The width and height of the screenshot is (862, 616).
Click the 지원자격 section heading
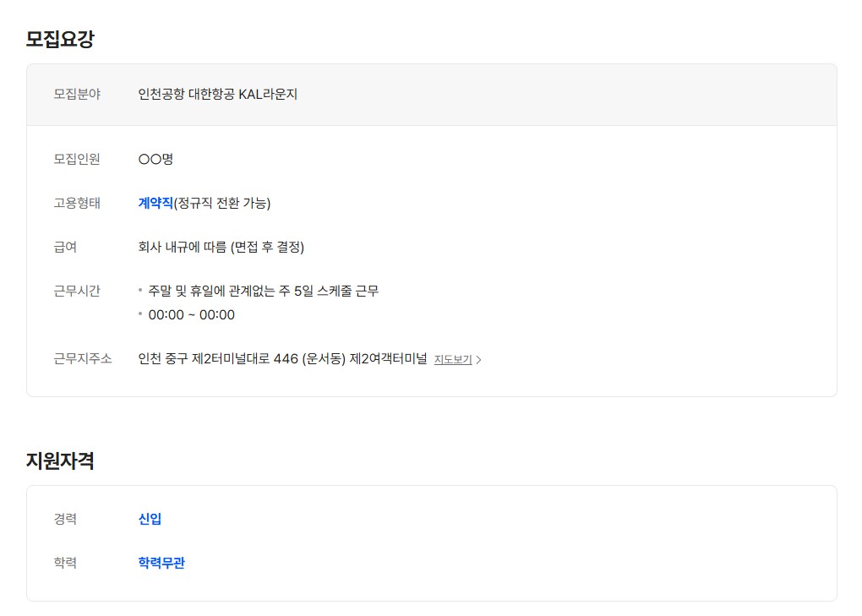(60, 461)
